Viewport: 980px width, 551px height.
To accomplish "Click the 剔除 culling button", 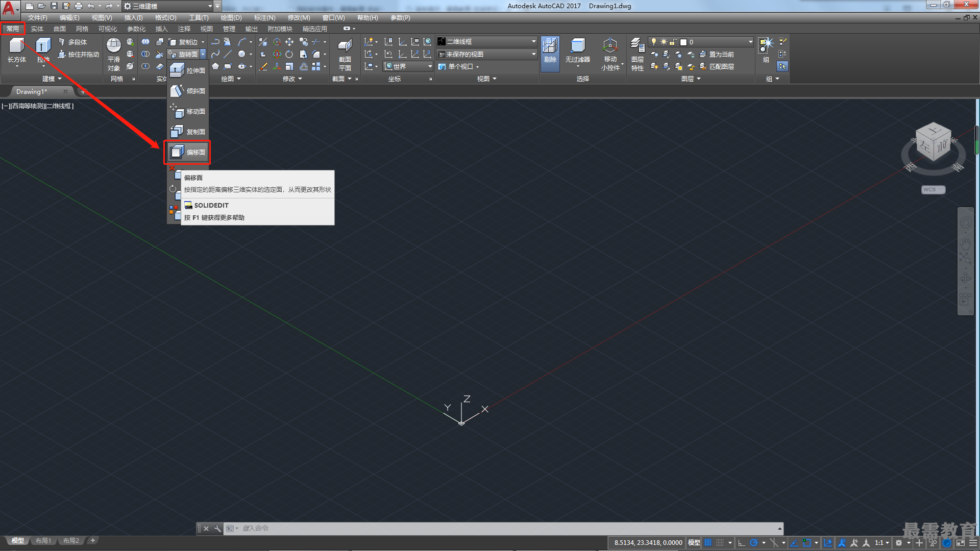I will point(550,53).
